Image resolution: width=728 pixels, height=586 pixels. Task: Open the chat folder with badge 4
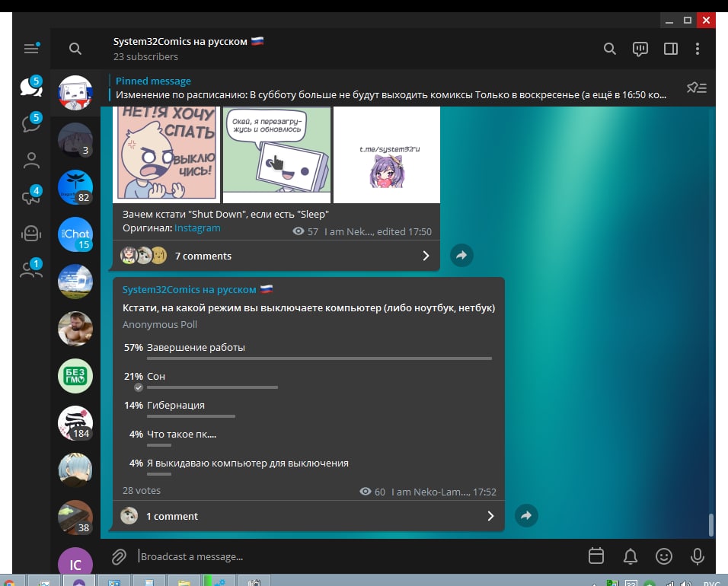31,196
